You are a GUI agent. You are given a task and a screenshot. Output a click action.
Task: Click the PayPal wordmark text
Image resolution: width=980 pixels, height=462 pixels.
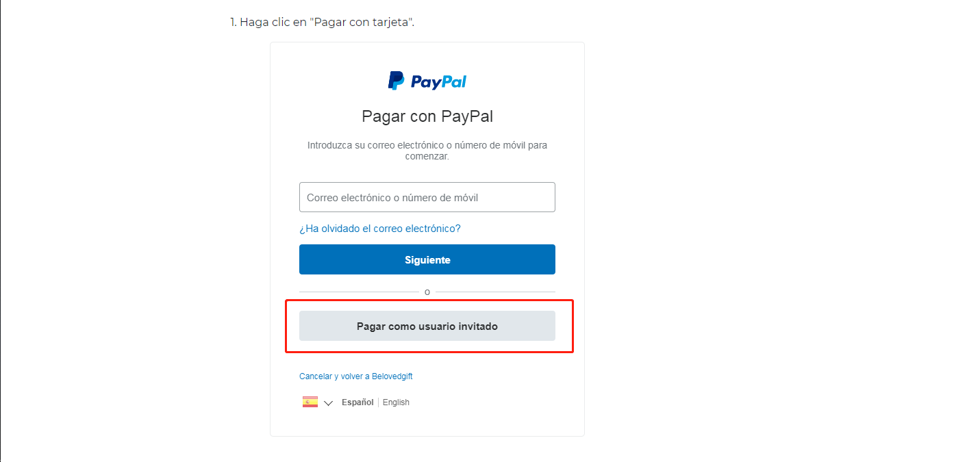(x=438, y=82)
